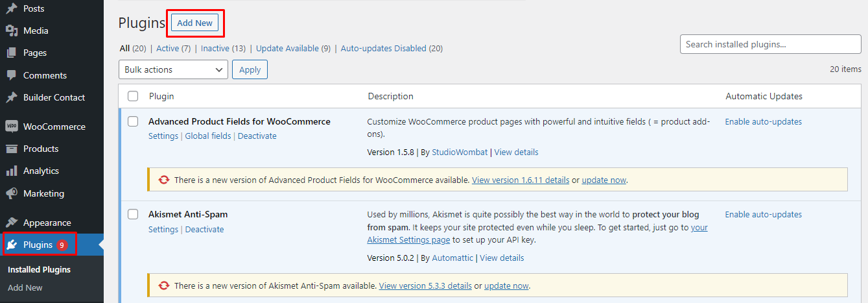Click the Comments bubble icon
Viewport: 868px width, 303px height.
[11, 75]
